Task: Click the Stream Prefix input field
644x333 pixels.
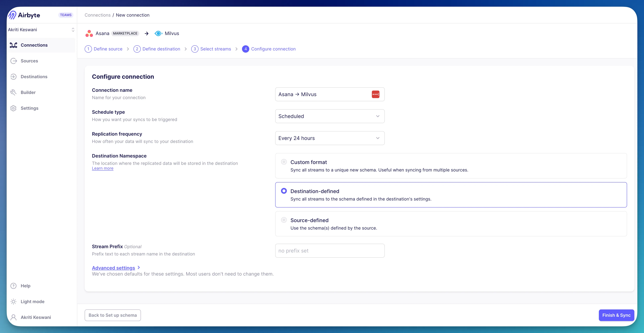Action: 329,251
